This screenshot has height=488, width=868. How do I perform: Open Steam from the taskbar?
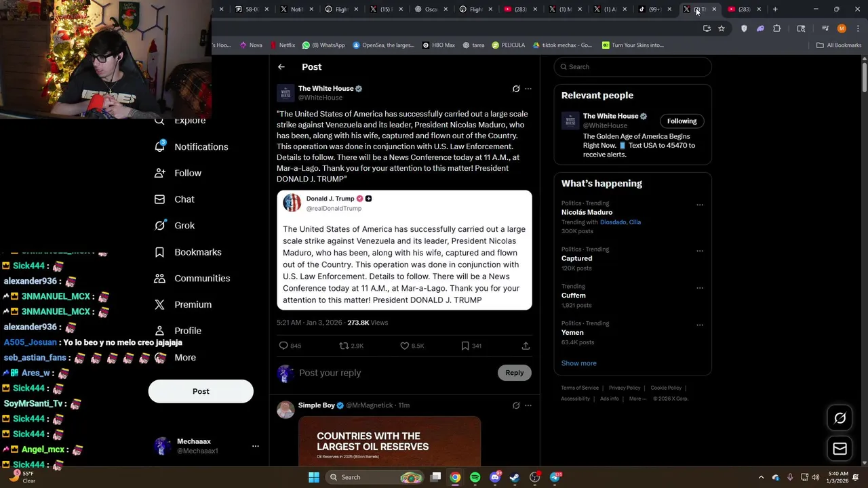coord(515,477)
